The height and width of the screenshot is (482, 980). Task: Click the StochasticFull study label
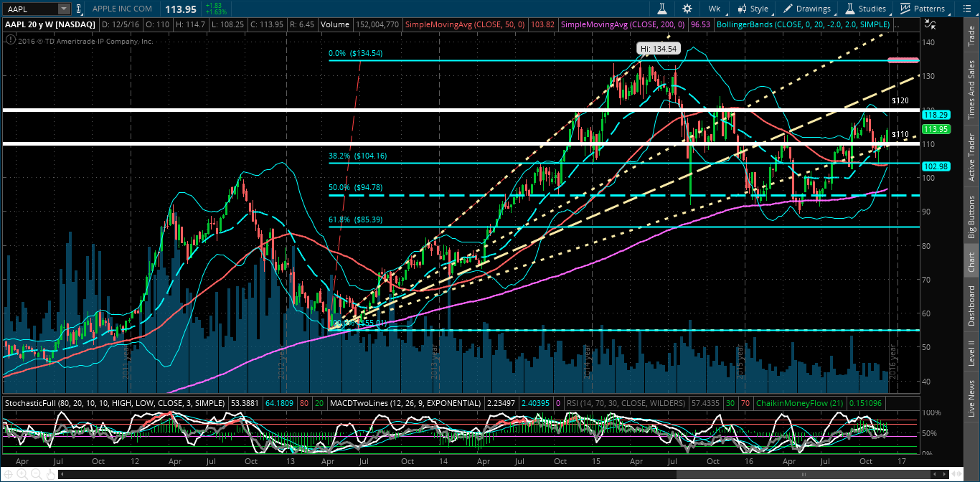click(x=115, y=403)
